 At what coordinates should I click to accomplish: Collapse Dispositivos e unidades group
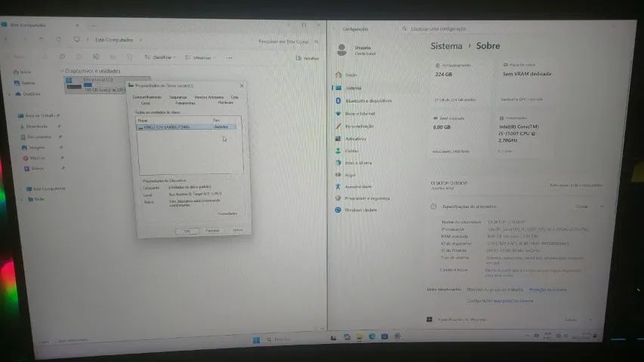63,71
